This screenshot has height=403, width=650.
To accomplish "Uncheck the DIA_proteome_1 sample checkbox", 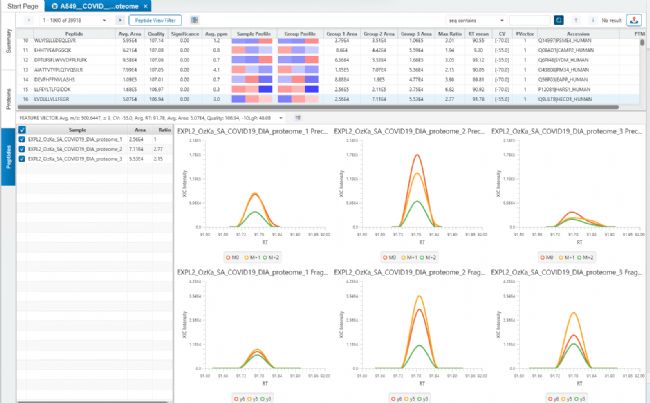I will tap(22, 139).
